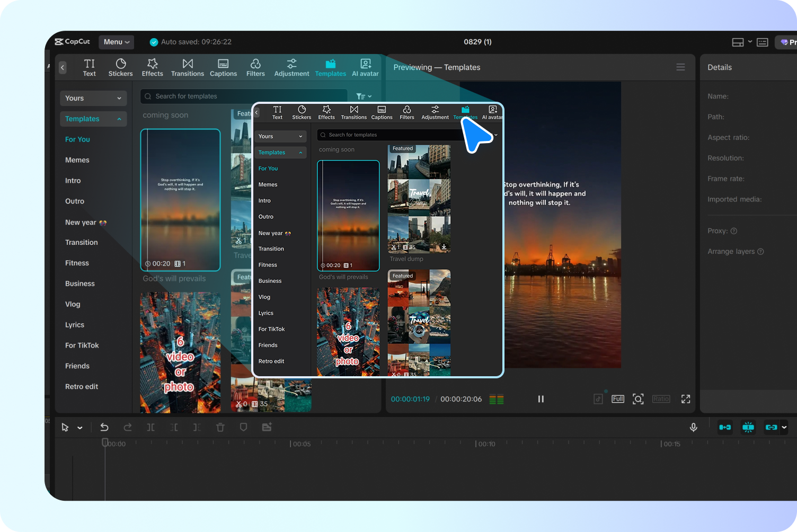Screen dimensions: 797x532
Task: Start voiceover recording with microphone icon
Action: click(x=693, y=428)
